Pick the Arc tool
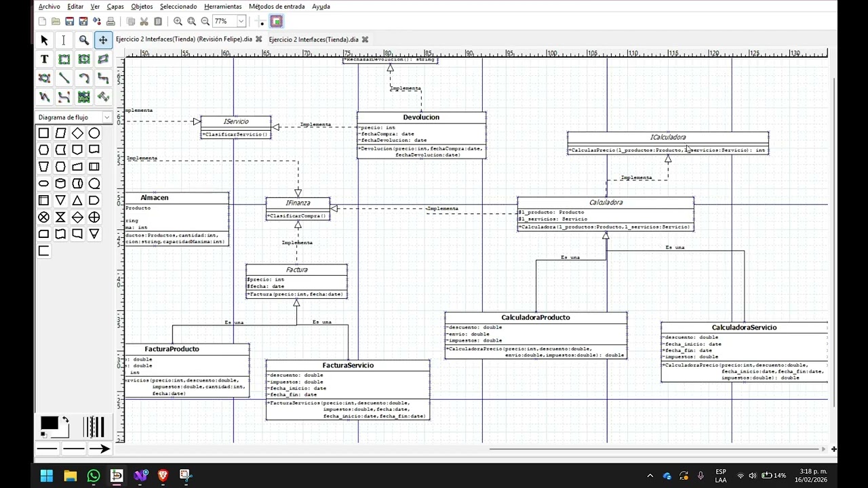868x488 pixels. [x=83, y=78]
